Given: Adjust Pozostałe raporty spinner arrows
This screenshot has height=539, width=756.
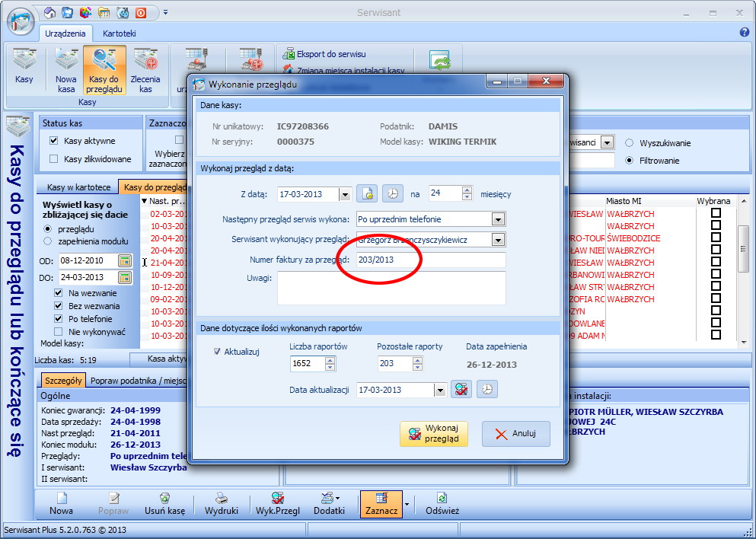Looking at the screenshot, I should [x=417, y=363].
